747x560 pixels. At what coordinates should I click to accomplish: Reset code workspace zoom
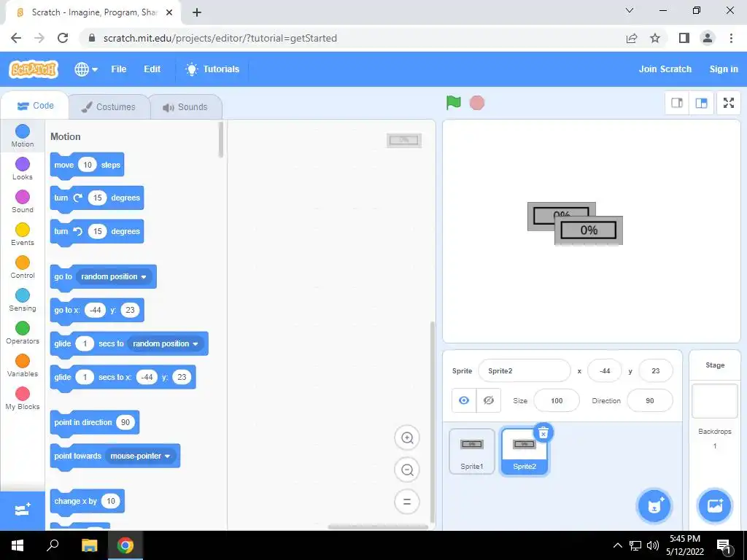407,502
